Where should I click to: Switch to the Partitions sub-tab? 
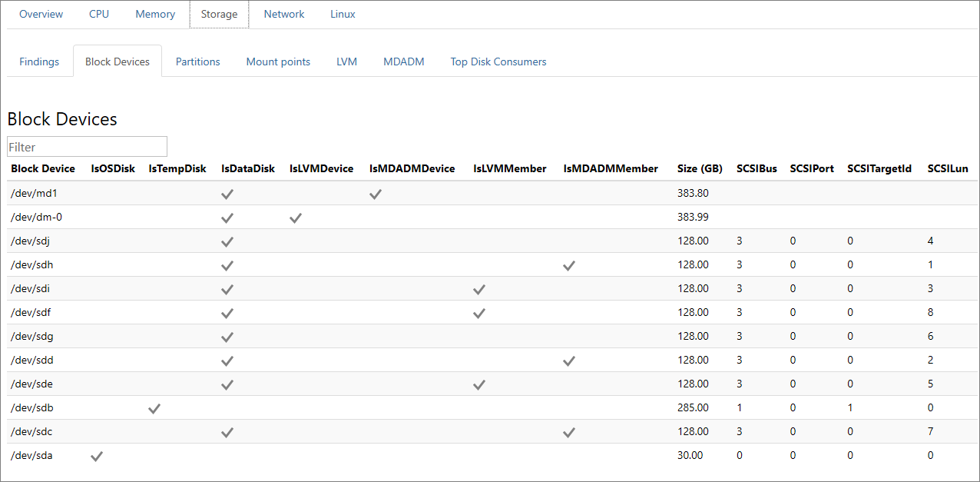coord(197,61)
